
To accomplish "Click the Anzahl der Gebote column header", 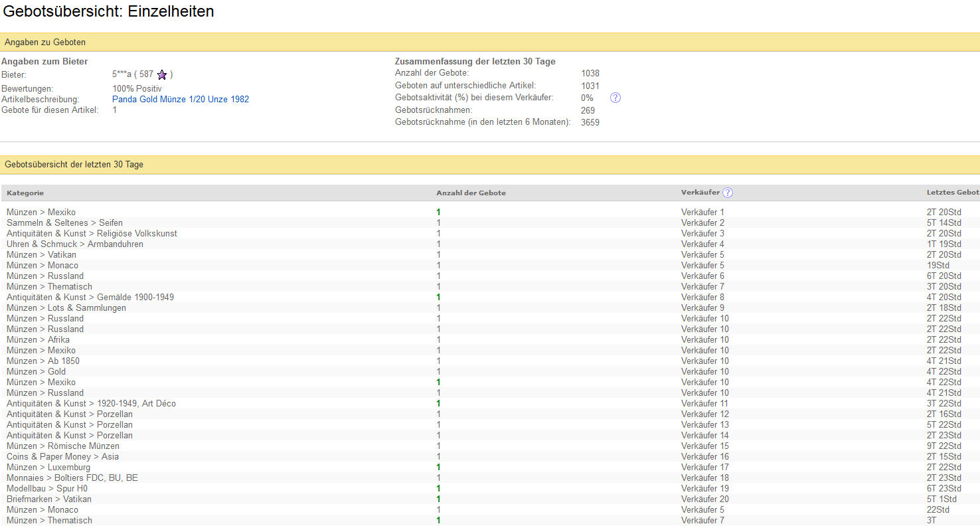I will tap(471, 193).
